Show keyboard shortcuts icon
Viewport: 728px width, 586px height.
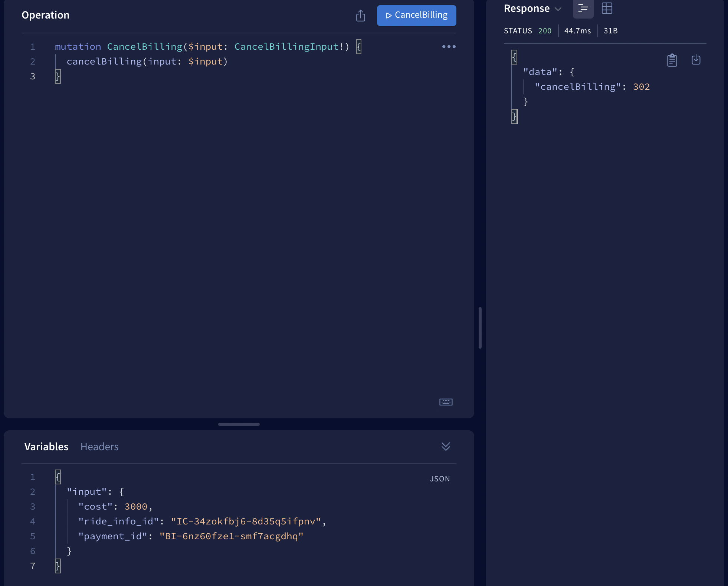coord(446,402)
